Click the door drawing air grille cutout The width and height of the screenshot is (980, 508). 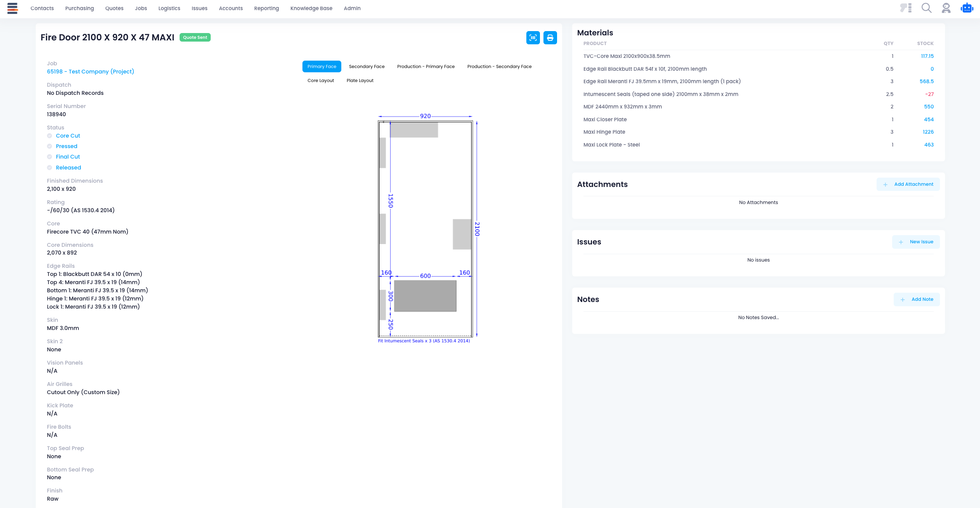tap(425, 296)
